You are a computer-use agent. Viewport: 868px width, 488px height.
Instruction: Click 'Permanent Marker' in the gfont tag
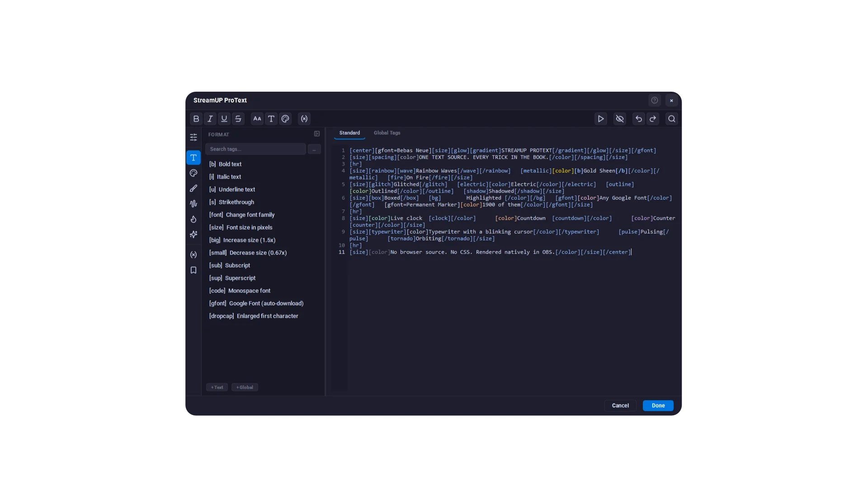[433, 205]
